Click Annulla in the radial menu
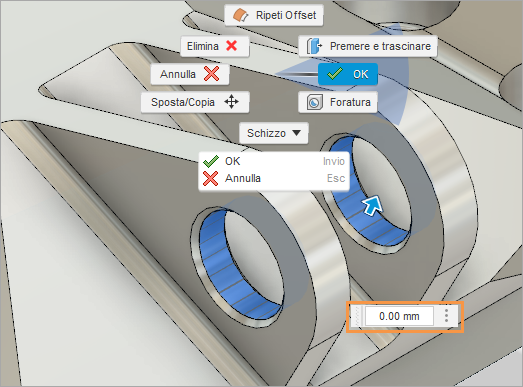Screen dimensions: 523x387 pyautogui.click(x=190, y=74)
